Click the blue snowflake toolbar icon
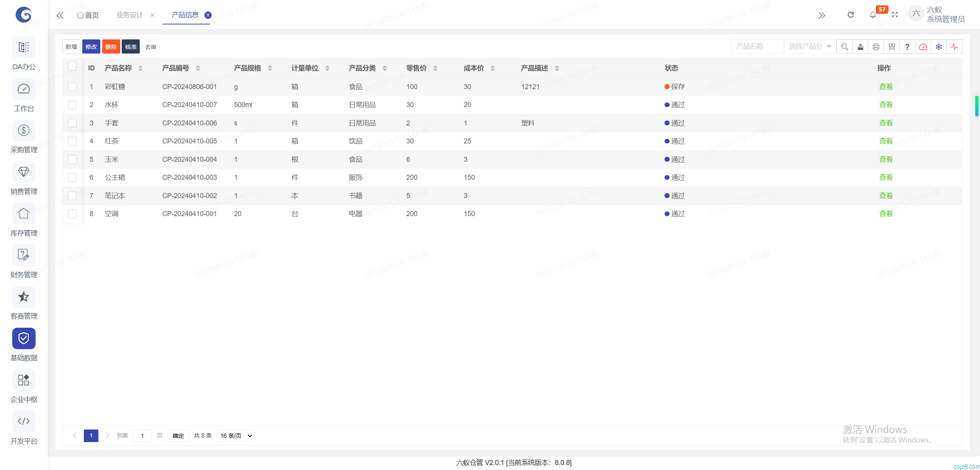 click(x=939, y=47)
